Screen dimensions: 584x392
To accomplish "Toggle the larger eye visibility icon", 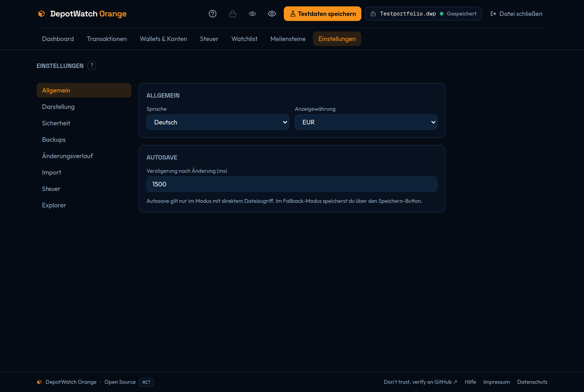I will 272,14.
